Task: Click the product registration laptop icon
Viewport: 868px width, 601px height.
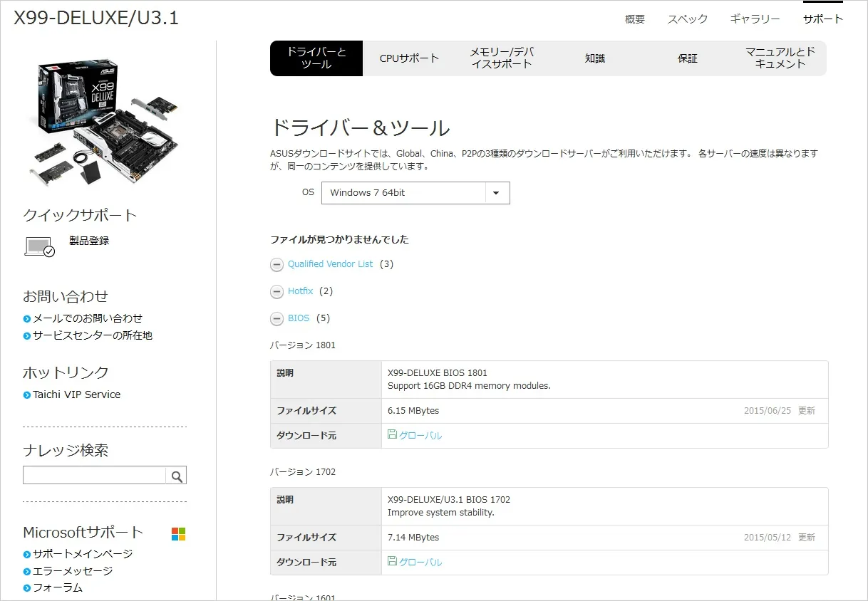Action: point(40,246)
